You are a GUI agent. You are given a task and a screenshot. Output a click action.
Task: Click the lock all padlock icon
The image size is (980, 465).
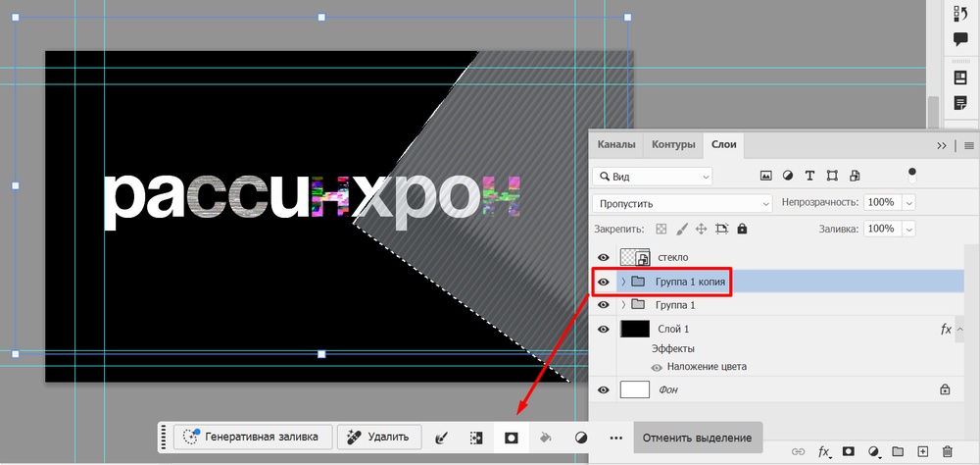coord(742,229)
